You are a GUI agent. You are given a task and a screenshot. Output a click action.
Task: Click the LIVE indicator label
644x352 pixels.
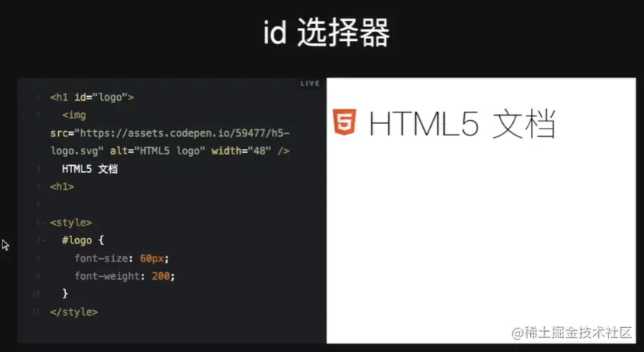(x=310, y=84)
